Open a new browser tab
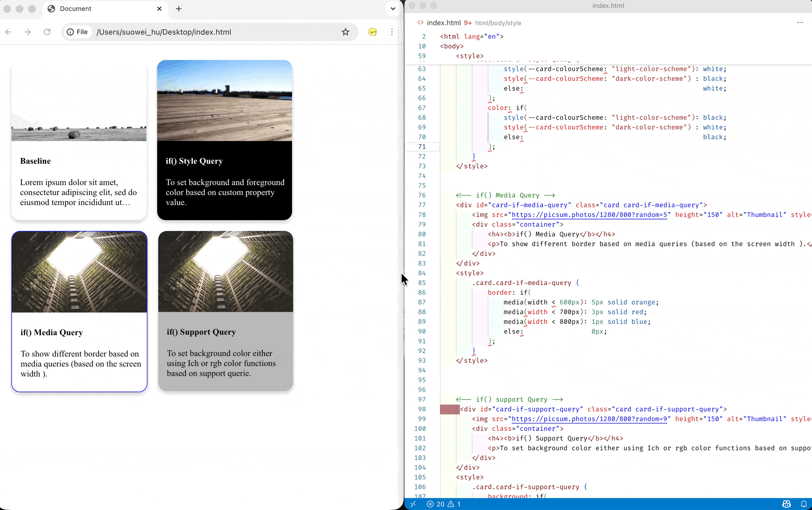The height and width of the screenshot is (510, 812). (179, 9)
